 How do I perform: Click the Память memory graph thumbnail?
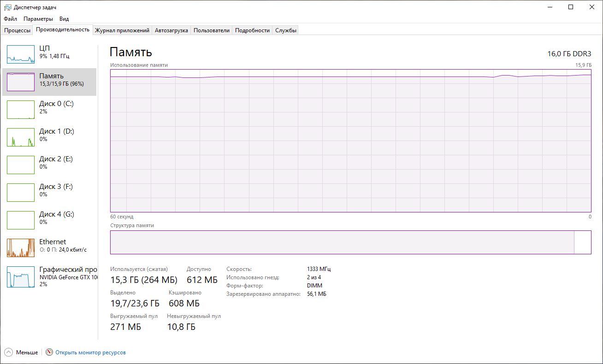point(21,82)
